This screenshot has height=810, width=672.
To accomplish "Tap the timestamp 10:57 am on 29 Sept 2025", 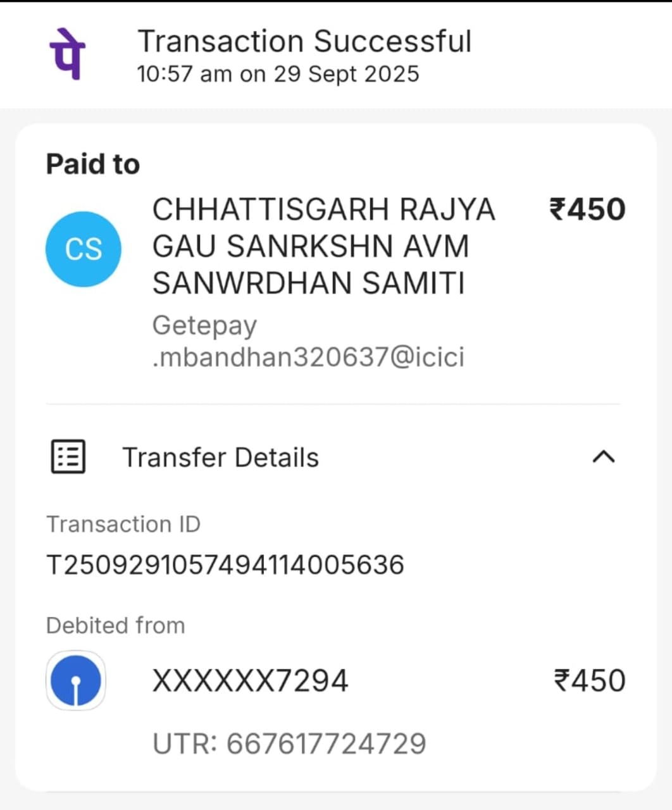I will coord(278,74).
